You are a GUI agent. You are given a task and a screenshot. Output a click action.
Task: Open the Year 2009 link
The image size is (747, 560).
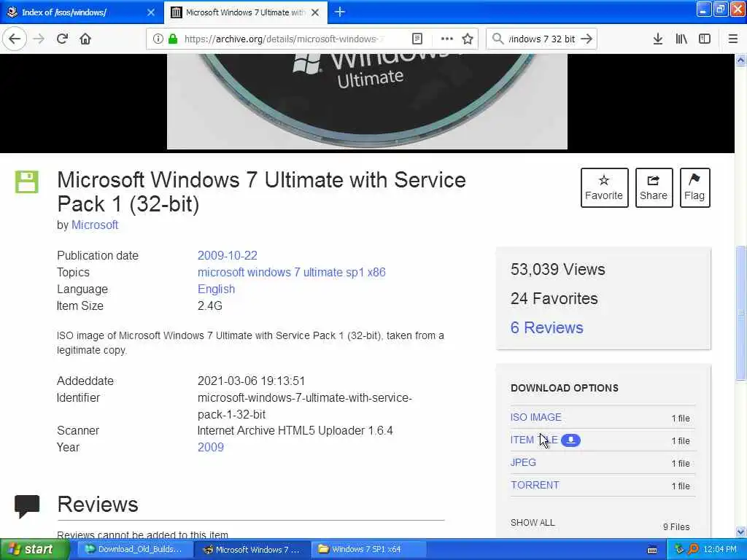point(211,447)
